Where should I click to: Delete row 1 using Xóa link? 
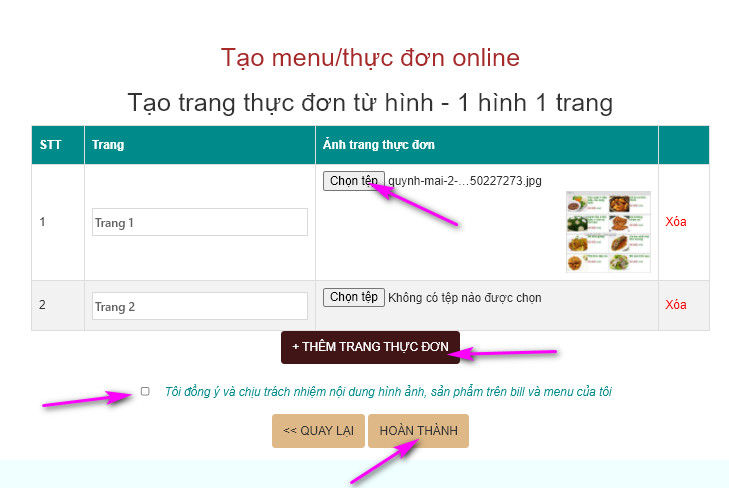click(x=676, y=222)
